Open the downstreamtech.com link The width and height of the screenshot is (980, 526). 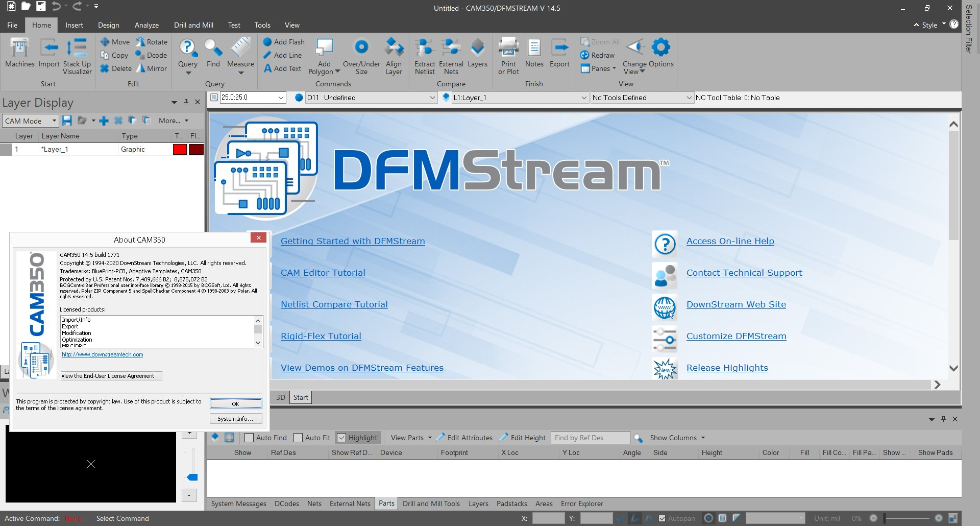(103, 354)
